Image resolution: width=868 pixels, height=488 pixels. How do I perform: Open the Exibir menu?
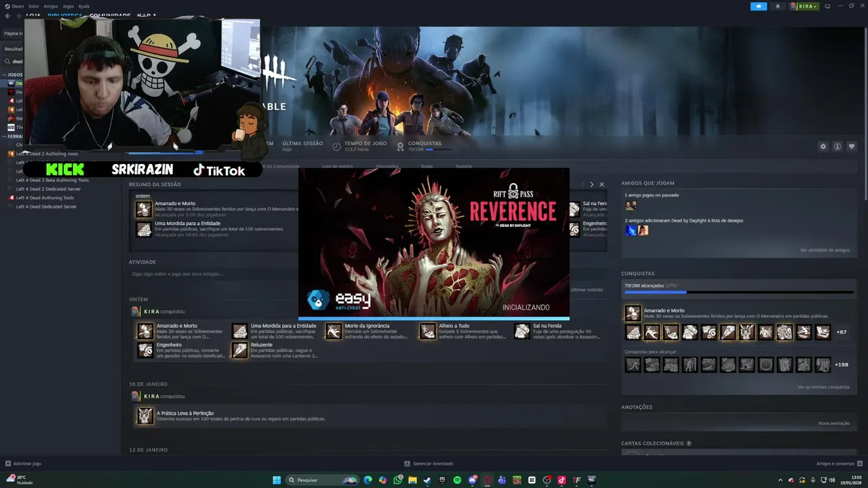coord(33,6)
